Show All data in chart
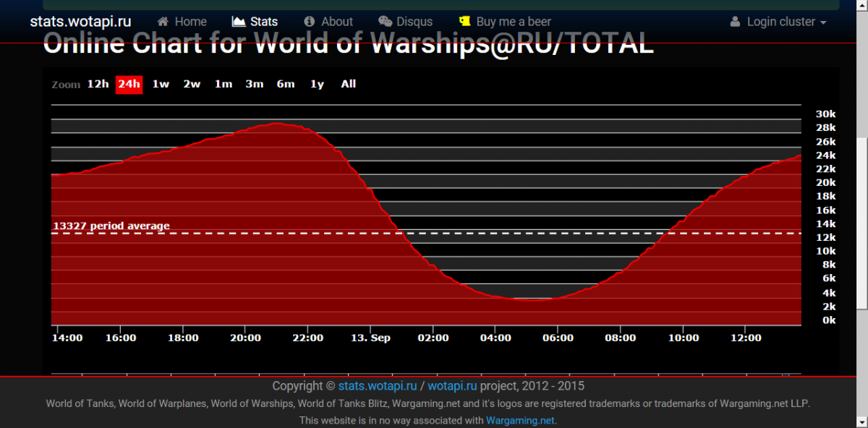 [x=349, y=84]
